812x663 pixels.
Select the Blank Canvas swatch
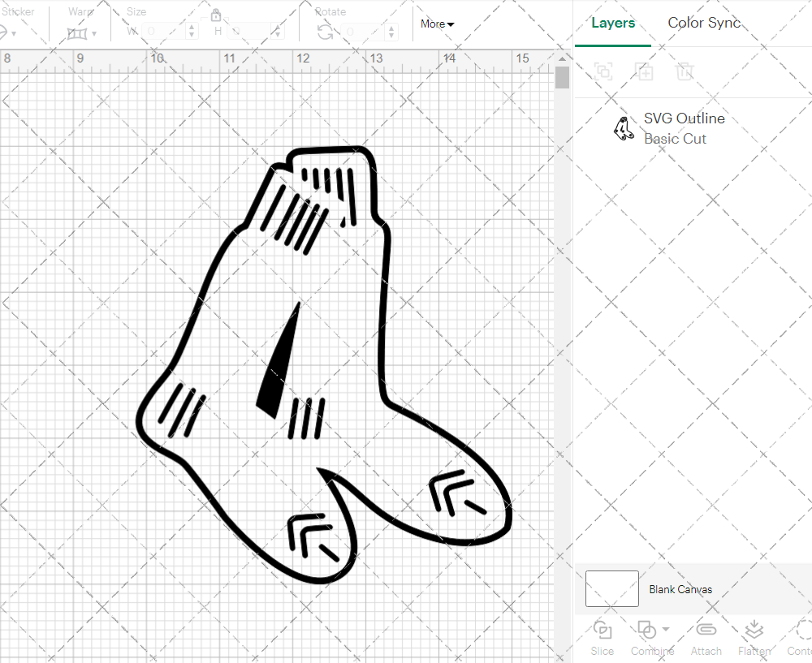tap(611, 588)
